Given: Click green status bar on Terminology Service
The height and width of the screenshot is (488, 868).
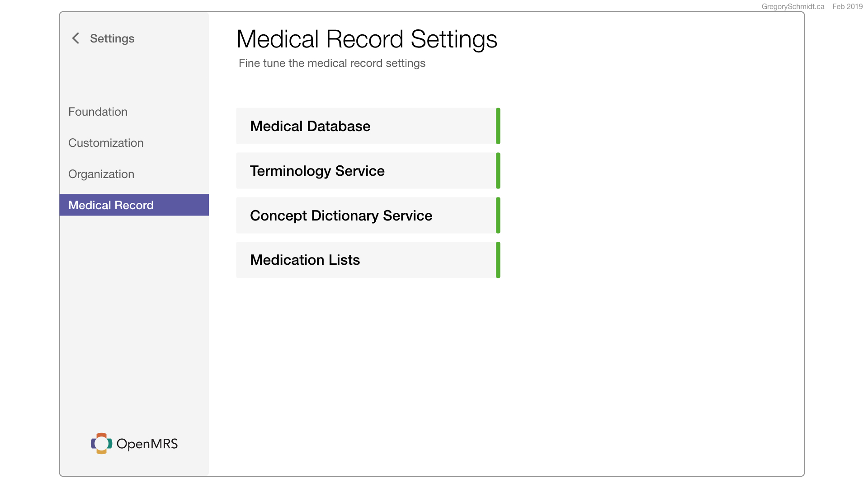Looking at the screenshot, I should (x=498, y=171).
